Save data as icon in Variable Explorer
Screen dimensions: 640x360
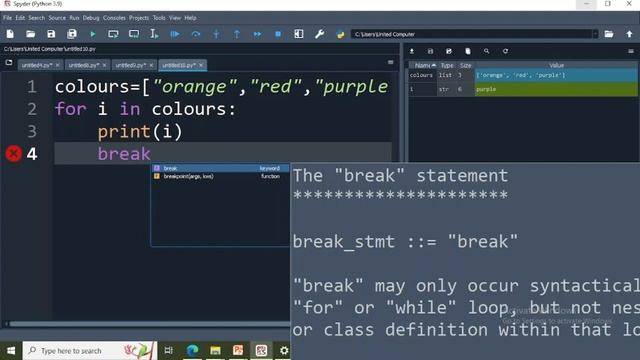click(x=449, y=51)
